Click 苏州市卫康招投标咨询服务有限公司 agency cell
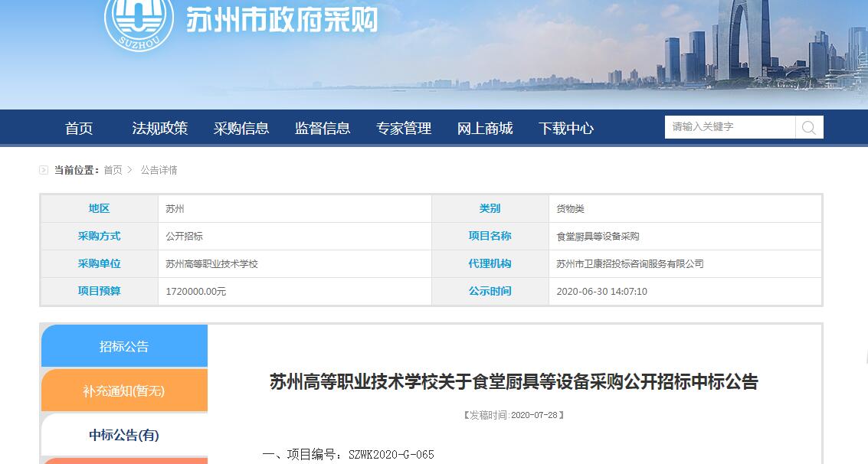868x464 pixels. click(x=630, y=264)
